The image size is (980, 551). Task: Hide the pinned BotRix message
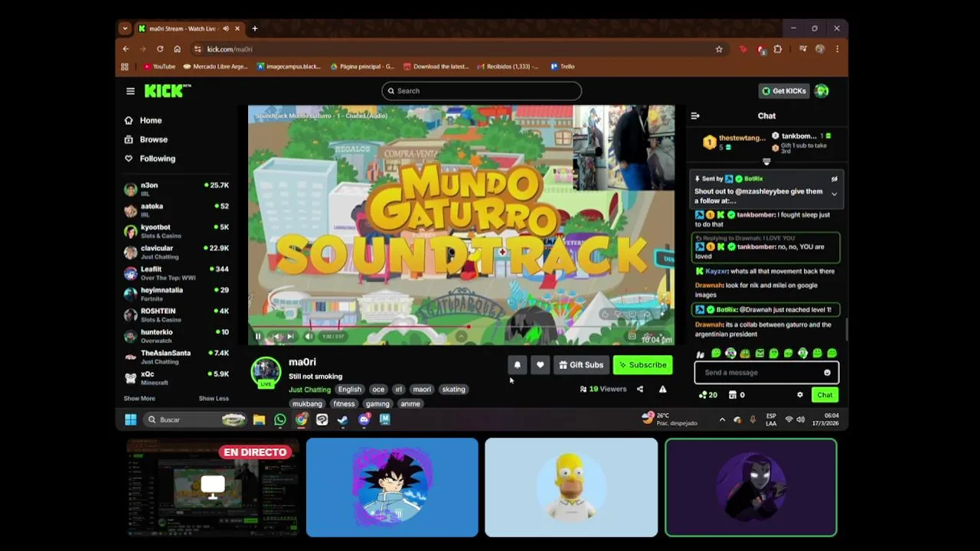tap(834, 179)
